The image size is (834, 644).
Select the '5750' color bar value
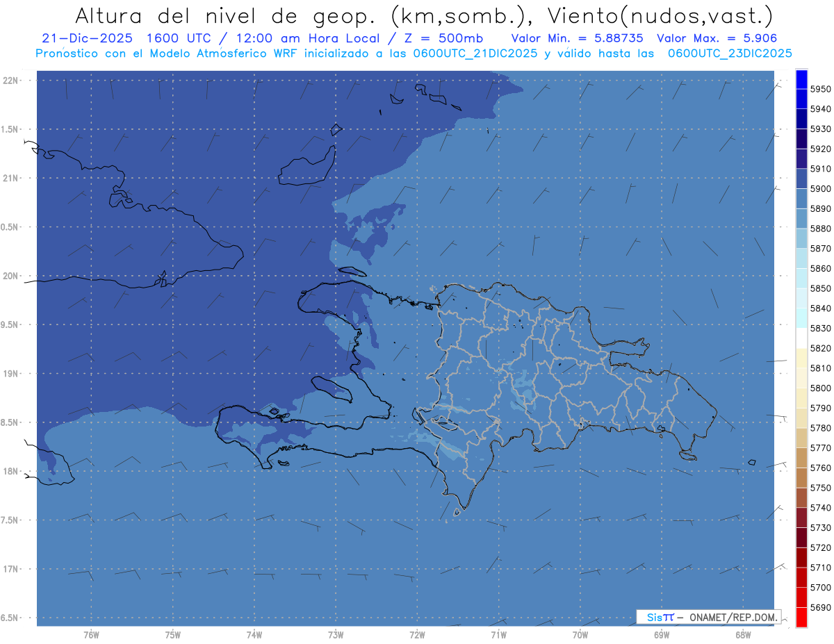pos(820,488)
